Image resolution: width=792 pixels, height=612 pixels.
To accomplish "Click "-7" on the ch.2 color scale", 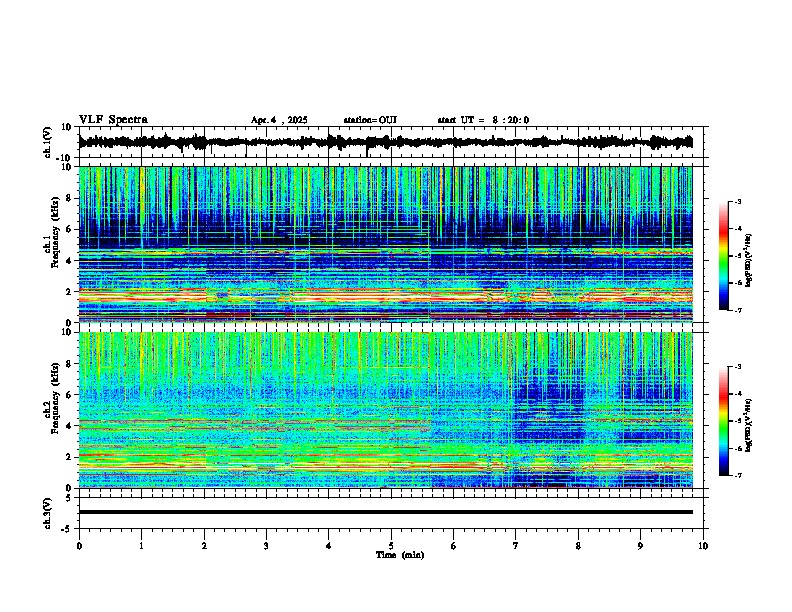I will coord(737,475).
